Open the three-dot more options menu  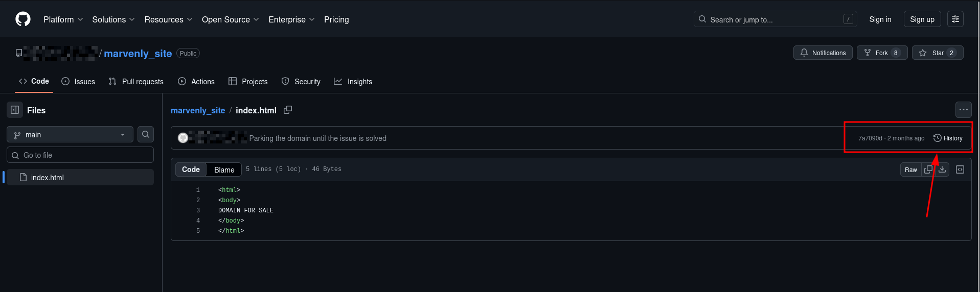[964, 110]
